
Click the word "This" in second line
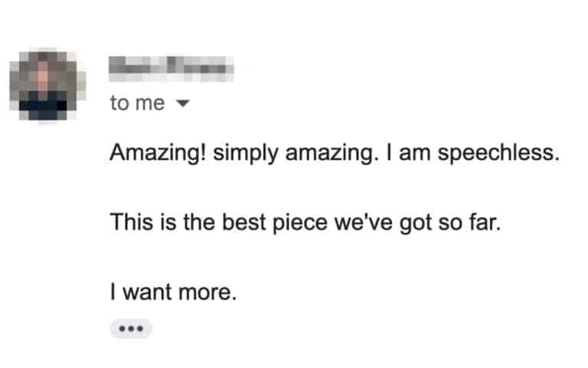[132, 223]
